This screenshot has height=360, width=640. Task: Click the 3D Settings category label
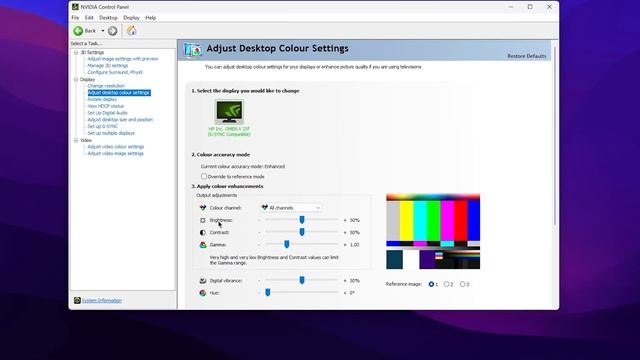[92, 52]
